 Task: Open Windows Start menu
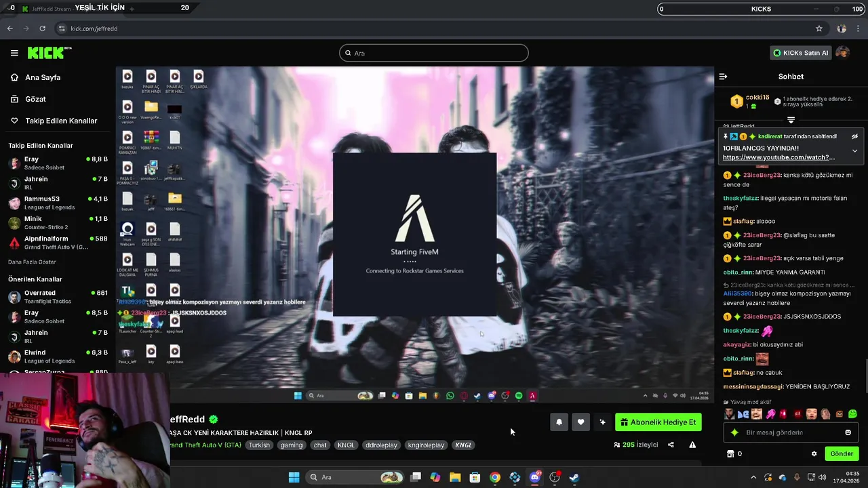tap(294, 477)
